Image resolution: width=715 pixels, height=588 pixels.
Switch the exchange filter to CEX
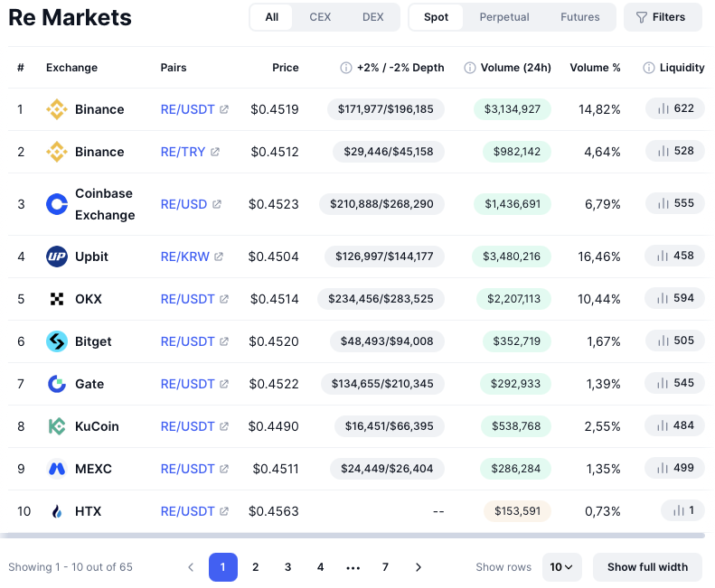point(320,17)
